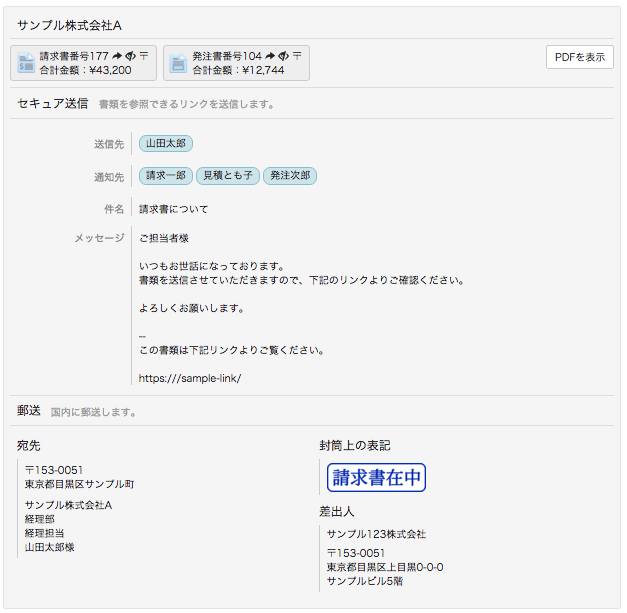Image resolution: width=627 pixels, height=613 pixels.
Task: Toggle the eye icon on order 104
Action: (x=284, y=56)
